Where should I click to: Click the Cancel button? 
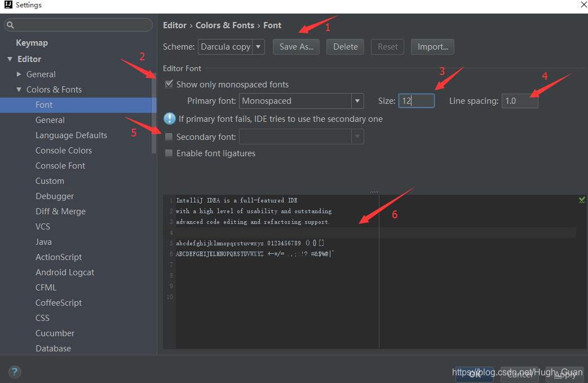pos(520,375)
